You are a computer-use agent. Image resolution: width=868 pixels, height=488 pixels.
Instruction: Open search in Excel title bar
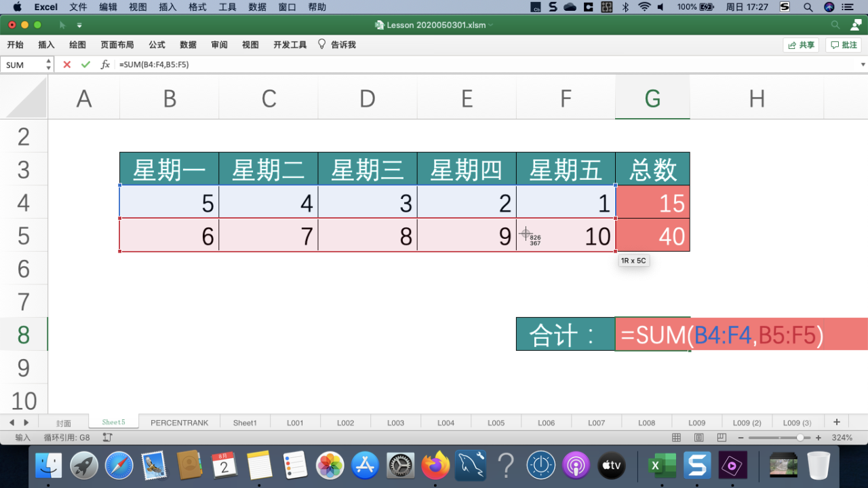[835, 25]
